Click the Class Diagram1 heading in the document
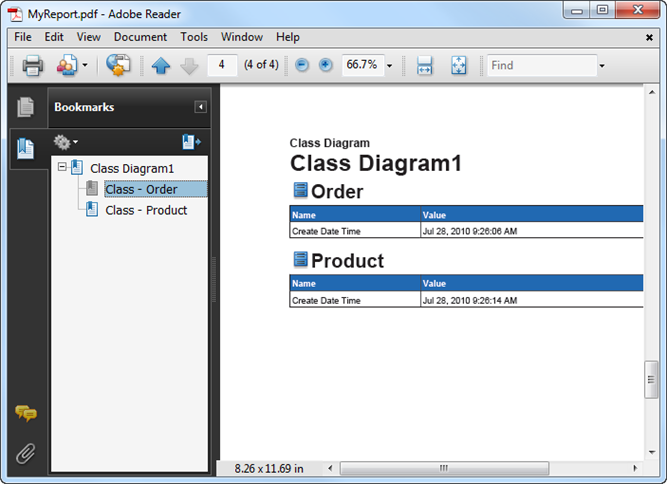The height and width of the screenshot is (484, 667). coord(376,164)
